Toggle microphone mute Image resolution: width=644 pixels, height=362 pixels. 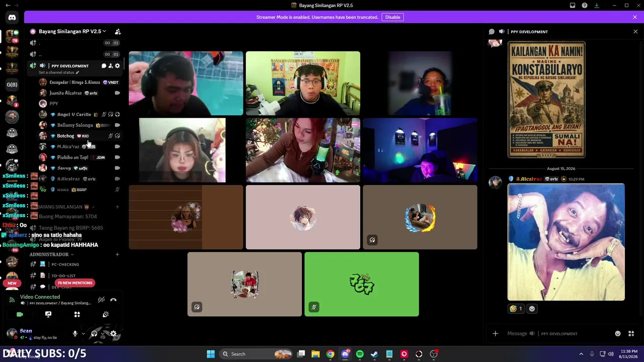pos(75,334)
